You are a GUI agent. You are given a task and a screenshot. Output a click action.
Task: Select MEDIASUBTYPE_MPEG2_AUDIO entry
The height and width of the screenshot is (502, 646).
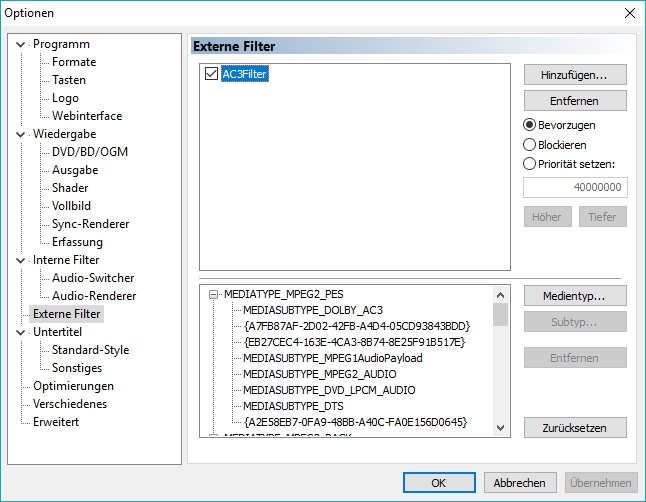coord(319,374)
